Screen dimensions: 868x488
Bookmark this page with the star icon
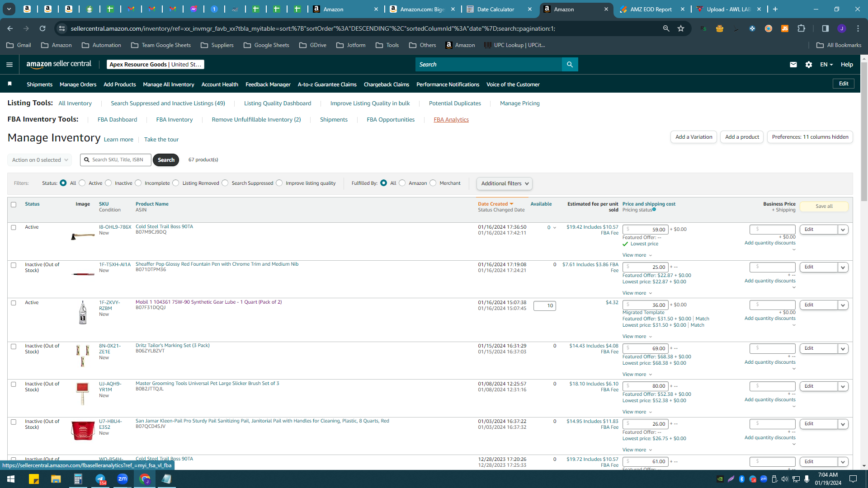tap(681, 28)
